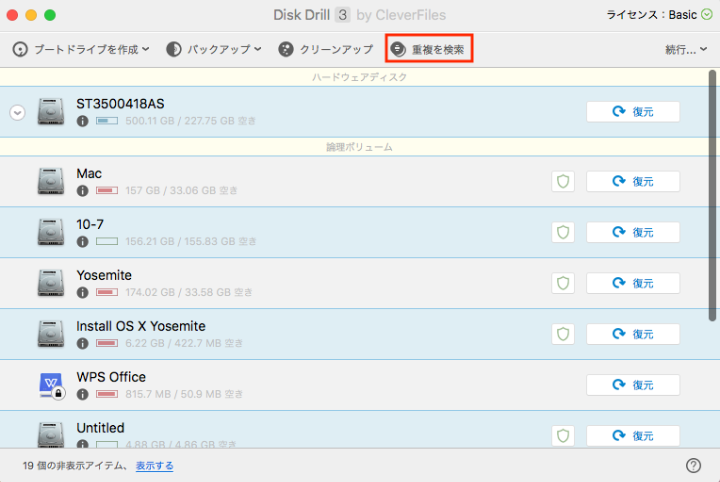
Task: Click the Yosemite volume drive icon
Action: [x=51, y=283]
